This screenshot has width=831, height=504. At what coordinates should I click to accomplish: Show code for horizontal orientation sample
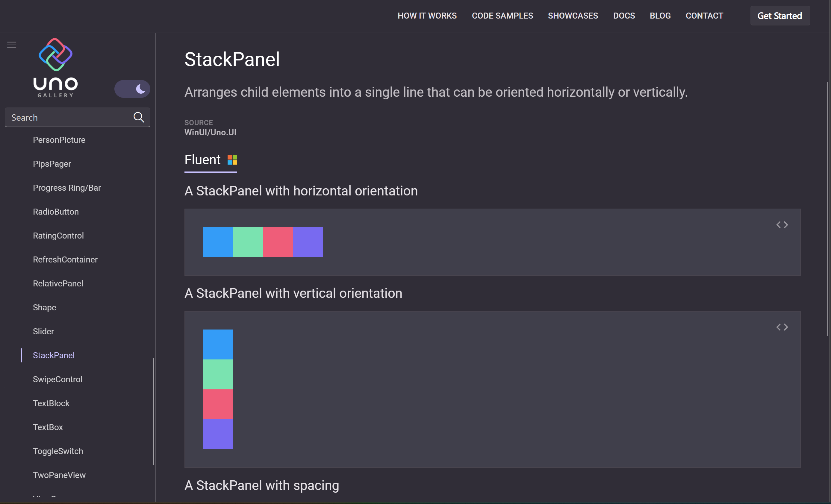coord(782,224)
